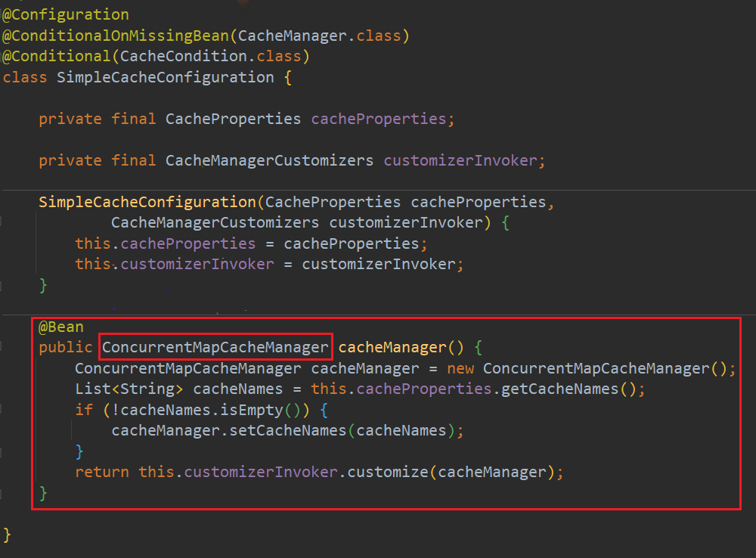
Task: Click the @Configuration annotation
Action: [66, 15]
